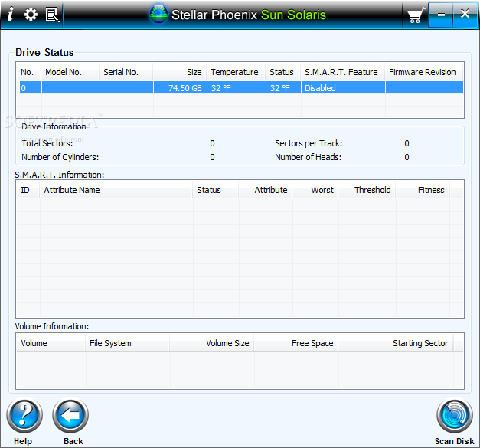Go back with the Back arrow button

point(70,415)
